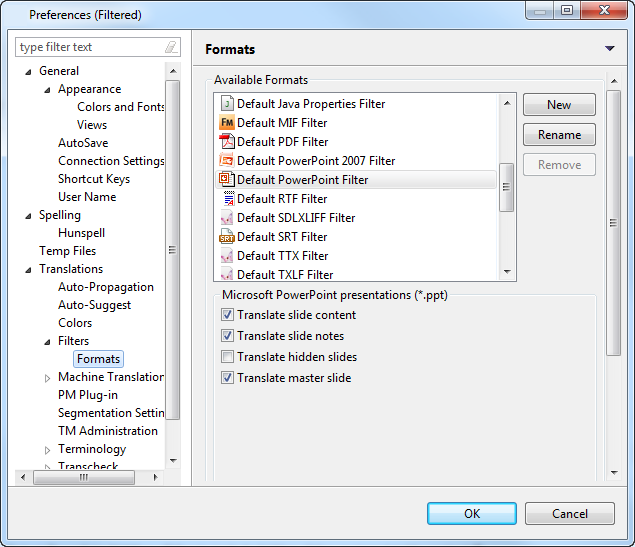Click the Java Properties Filter file icon
This screenshot has width=635, height=547.
point(227,104)
